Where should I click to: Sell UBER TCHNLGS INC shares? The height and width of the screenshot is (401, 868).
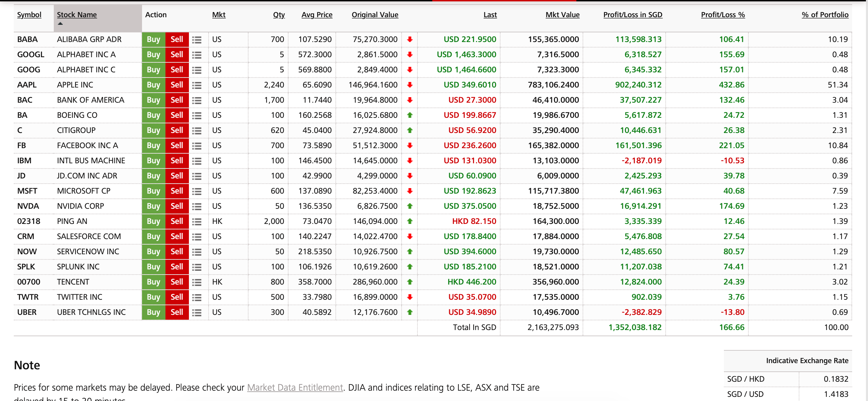pos(177,312)
